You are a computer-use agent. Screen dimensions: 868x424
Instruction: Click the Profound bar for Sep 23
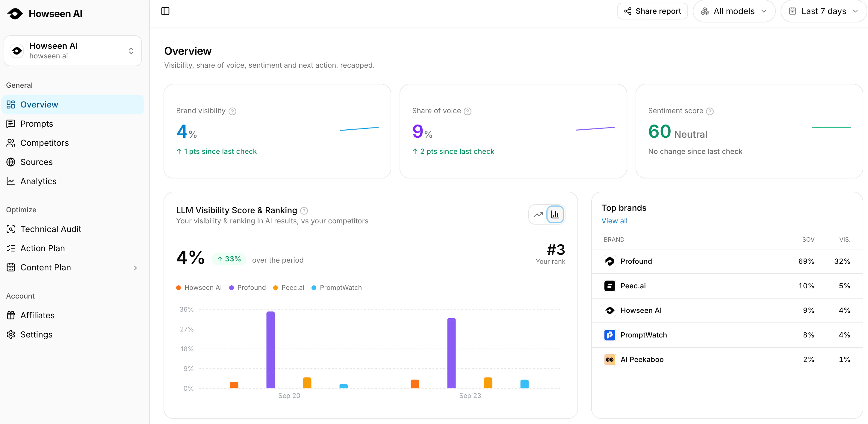452,353
